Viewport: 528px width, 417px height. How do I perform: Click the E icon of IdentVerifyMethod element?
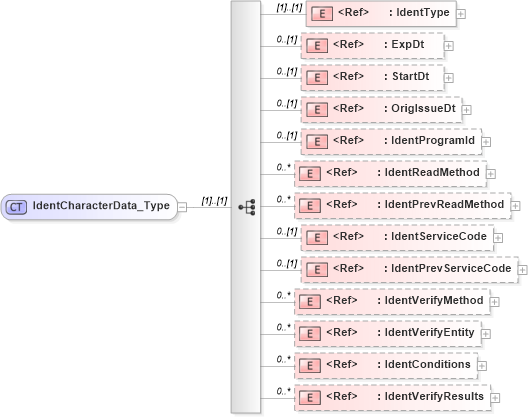(310, 302)
